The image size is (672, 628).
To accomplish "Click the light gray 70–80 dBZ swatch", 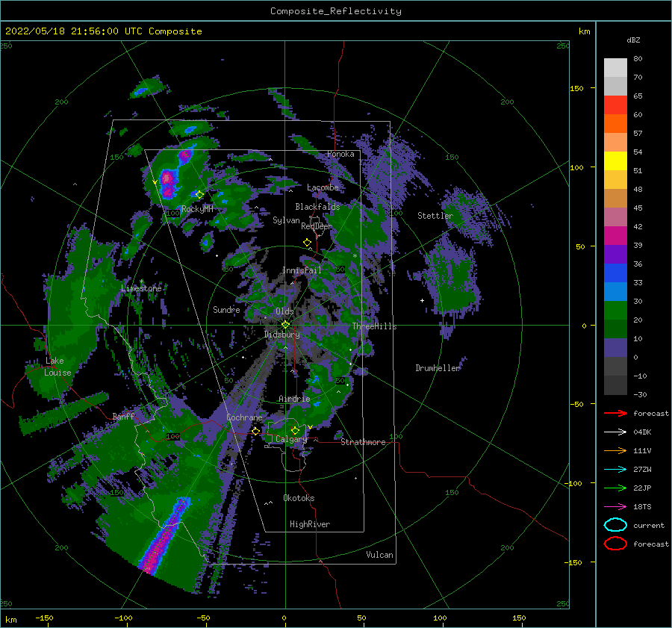I will coord(615,68).
